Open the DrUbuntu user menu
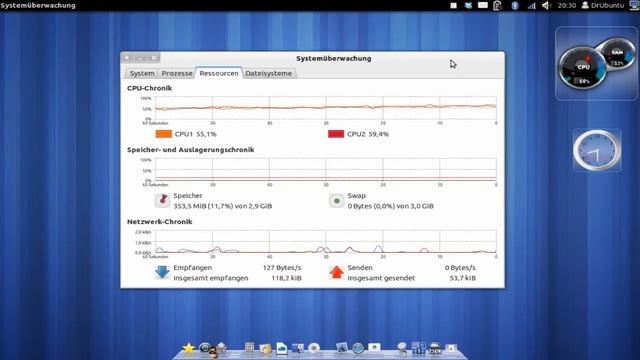Screen dimensions: 640x360 click(603, 5)
